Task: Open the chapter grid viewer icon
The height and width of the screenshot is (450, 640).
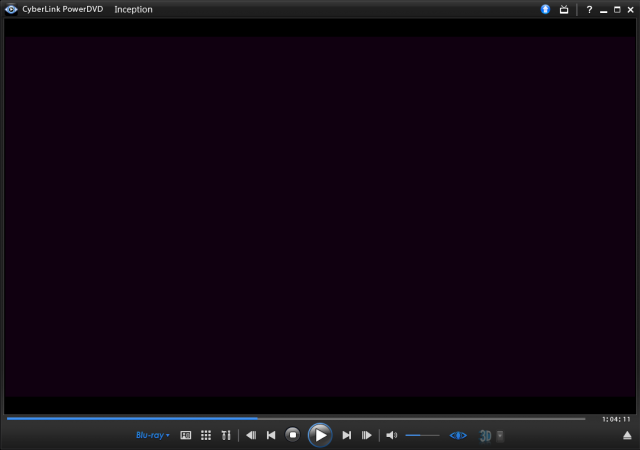Action: click(206, 435)
